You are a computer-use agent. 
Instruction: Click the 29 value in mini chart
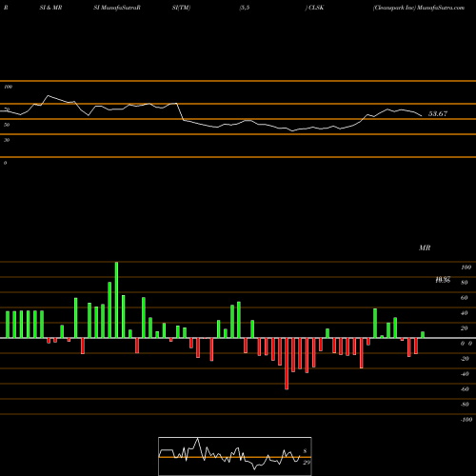[307, 463]
